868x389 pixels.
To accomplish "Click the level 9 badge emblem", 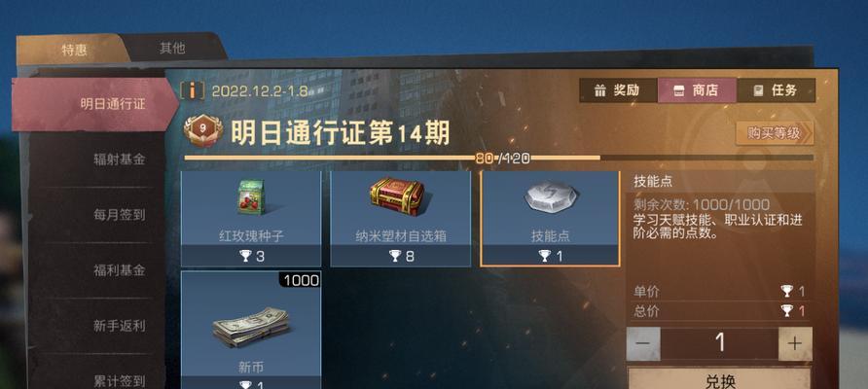I will pyautogui.click(x=203, y=130).
